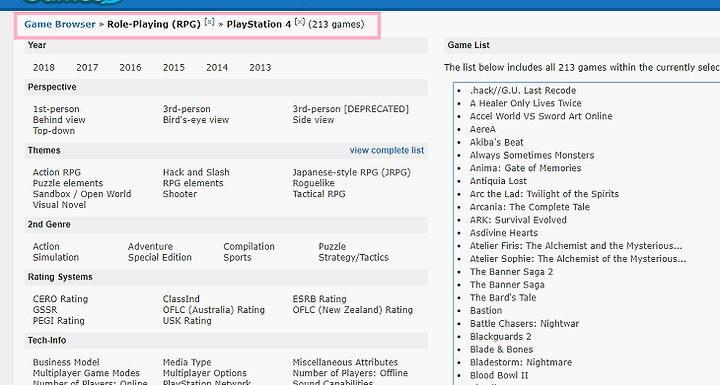The width and height of the screenshot is (720, 385).
Task: Filter games by year 2014
Action: tap(217, 68)
